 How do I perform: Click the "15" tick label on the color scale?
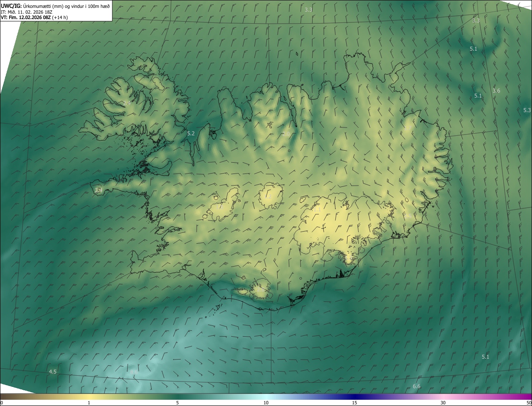(355, 403)
